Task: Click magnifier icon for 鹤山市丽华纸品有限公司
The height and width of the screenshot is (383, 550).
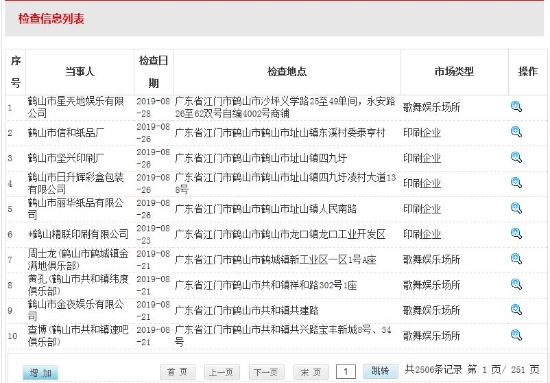Action: tap(516, 208)
